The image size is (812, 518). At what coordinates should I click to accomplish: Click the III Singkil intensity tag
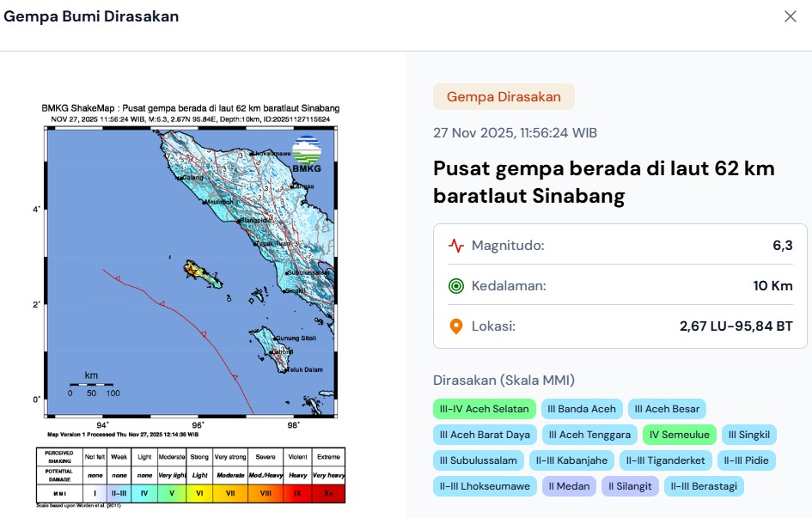(x=748, y=435)
